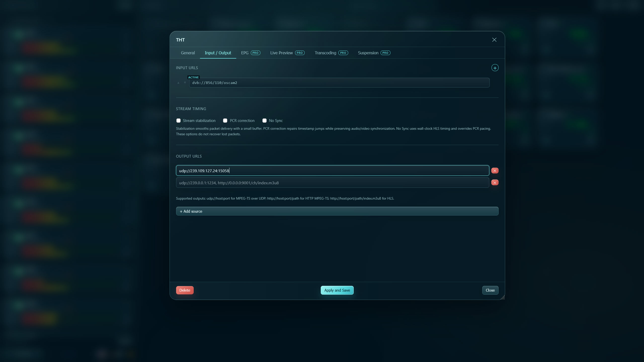Click the INPUT URLS section heading
644x362 pixels.
(x=187, y=68)
